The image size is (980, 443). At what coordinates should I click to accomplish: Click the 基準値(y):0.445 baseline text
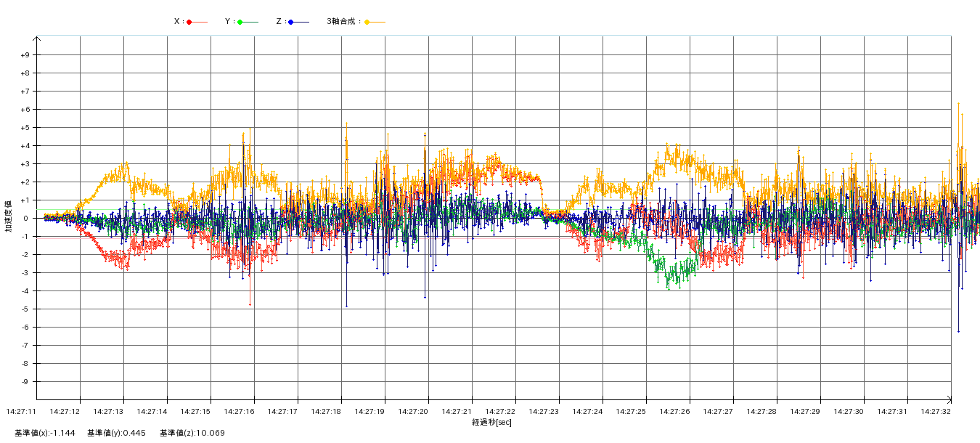pyautogui.click(x=116, y=433)
